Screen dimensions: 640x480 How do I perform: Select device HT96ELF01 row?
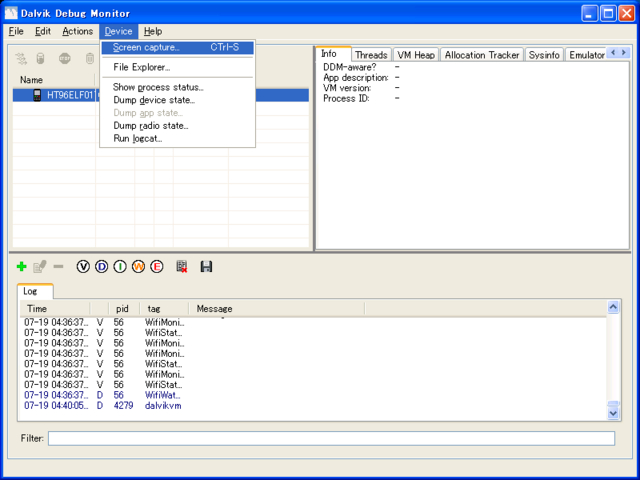pos(160,95)
